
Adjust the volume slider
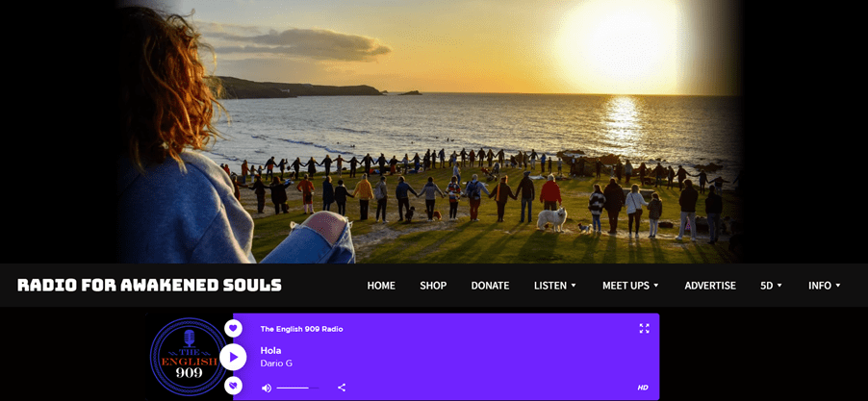click(297, 388)
